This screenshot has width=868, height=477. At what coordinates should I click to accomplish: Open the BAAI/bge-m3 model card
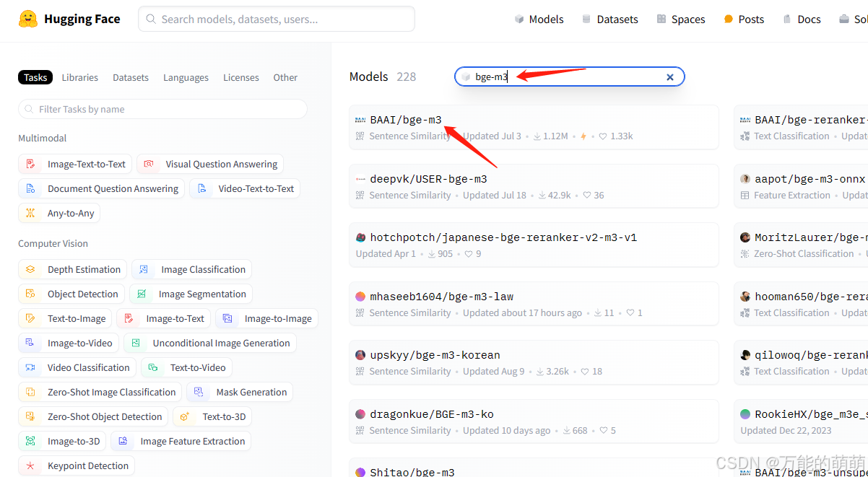[x=534, y=128]
